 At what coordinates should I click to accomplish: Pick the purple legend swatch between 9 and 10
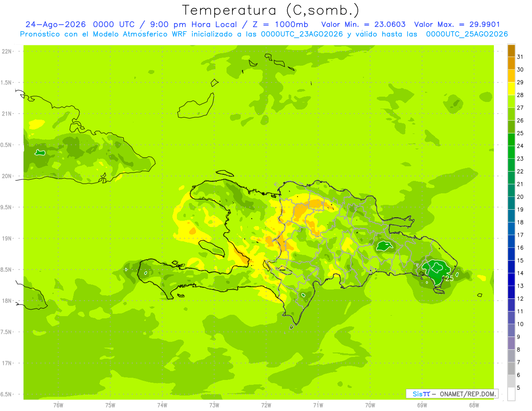tap(511, 330)
